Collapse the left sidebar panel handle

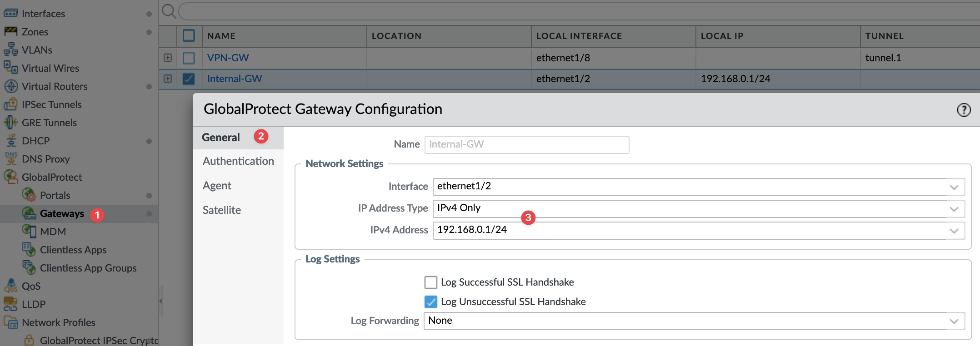(x=160, y=301)
